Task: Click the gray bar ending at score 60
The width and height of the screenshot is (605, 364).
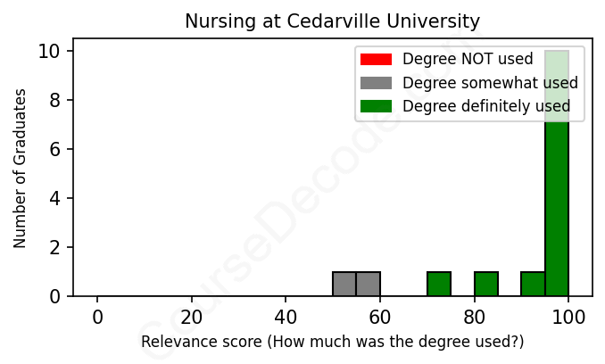Action: pos(368,284)
